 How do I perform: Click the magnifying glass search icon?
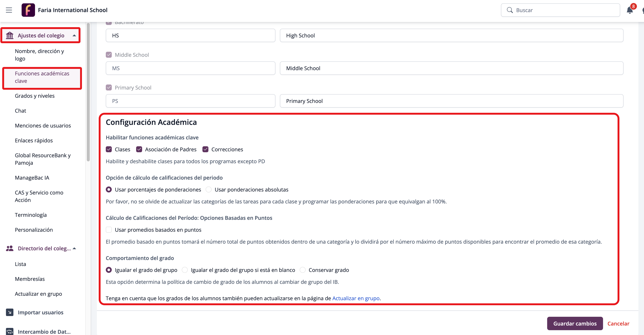[x=510, y=10]
